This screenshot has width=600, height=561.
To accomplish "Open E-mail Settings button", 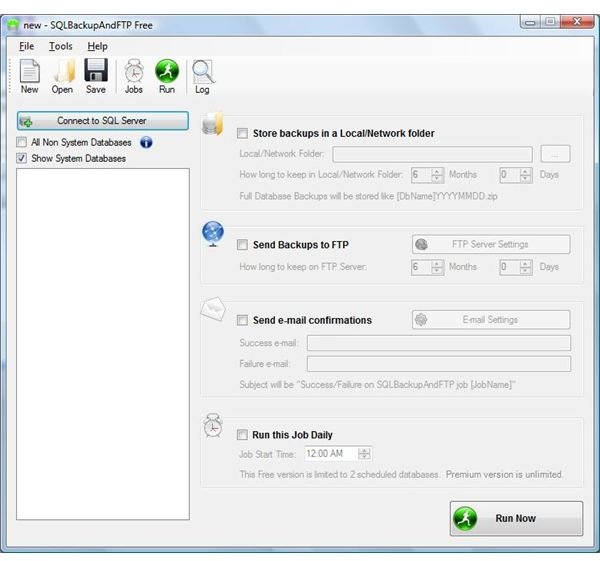I will (491, 320).
